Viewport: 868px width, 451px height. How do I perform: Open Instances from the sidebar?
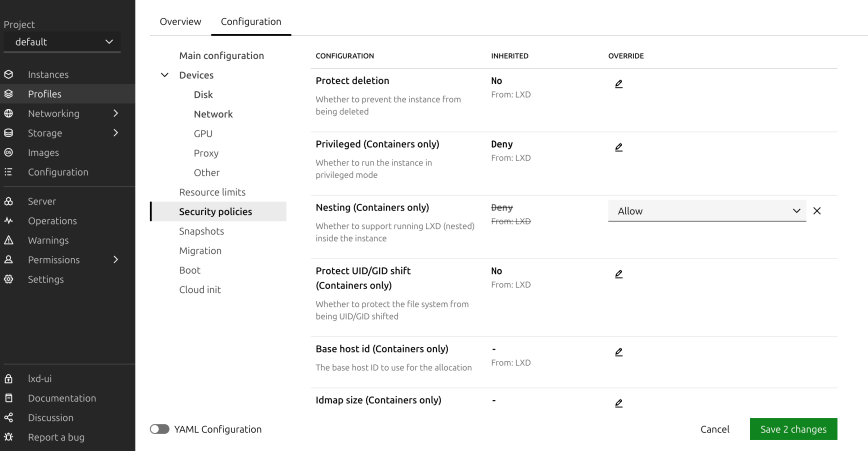pyautogui.click(x=48, y=74)
